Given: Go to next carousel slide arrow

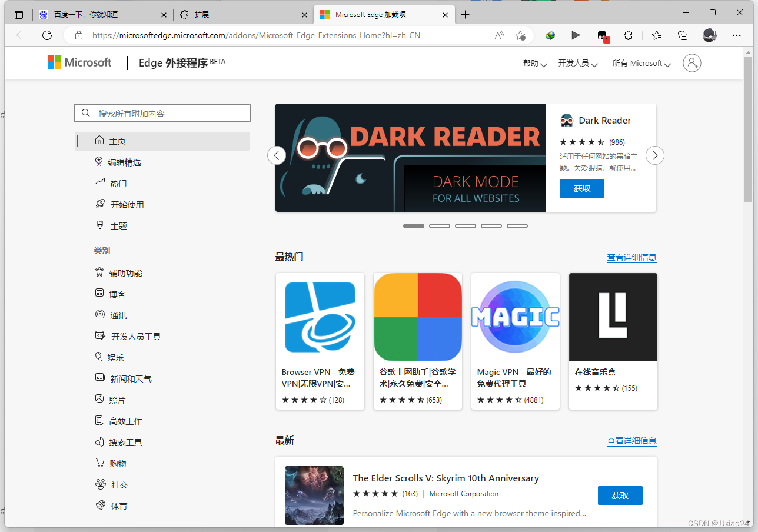Looking at the screenshot, I should 655,155.
